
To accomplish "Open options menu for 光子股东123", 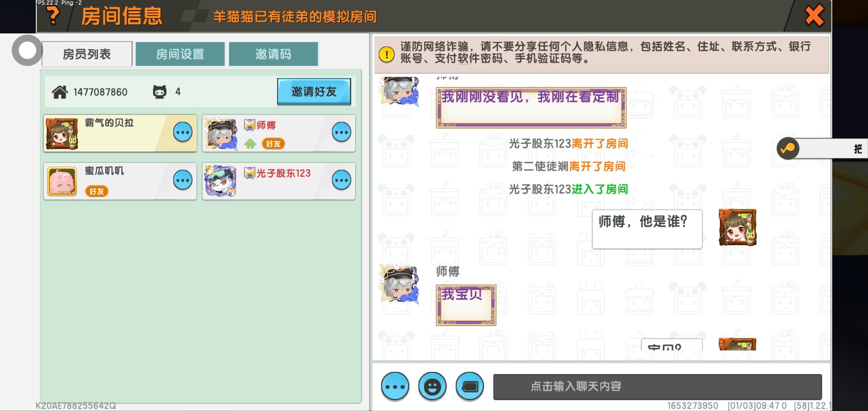I will coord(341,180).
